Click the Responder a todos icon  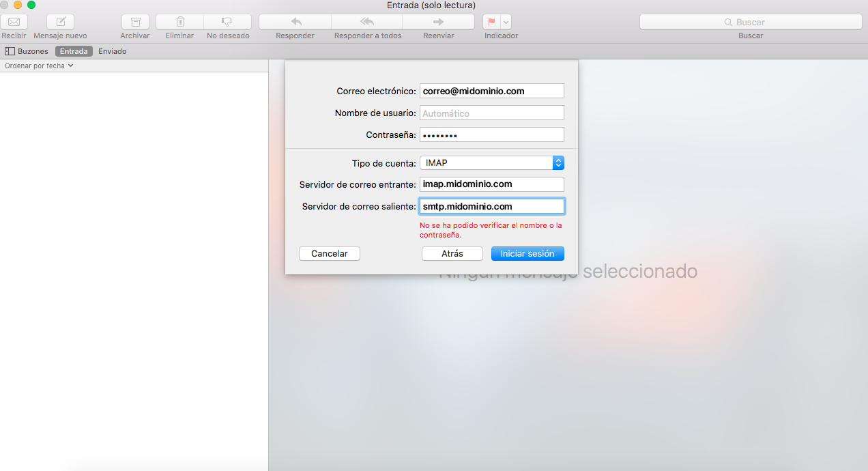coord(367,22)
